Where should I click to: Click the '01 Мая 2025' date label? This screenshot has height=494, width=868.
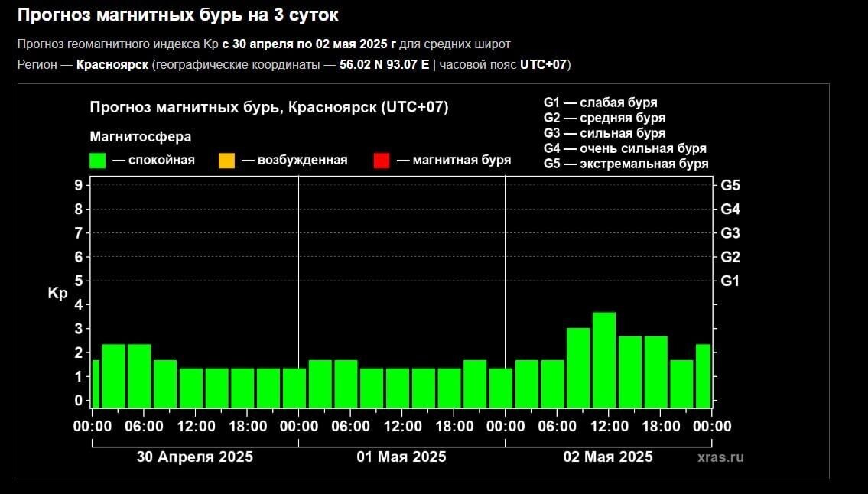point(401,457)
